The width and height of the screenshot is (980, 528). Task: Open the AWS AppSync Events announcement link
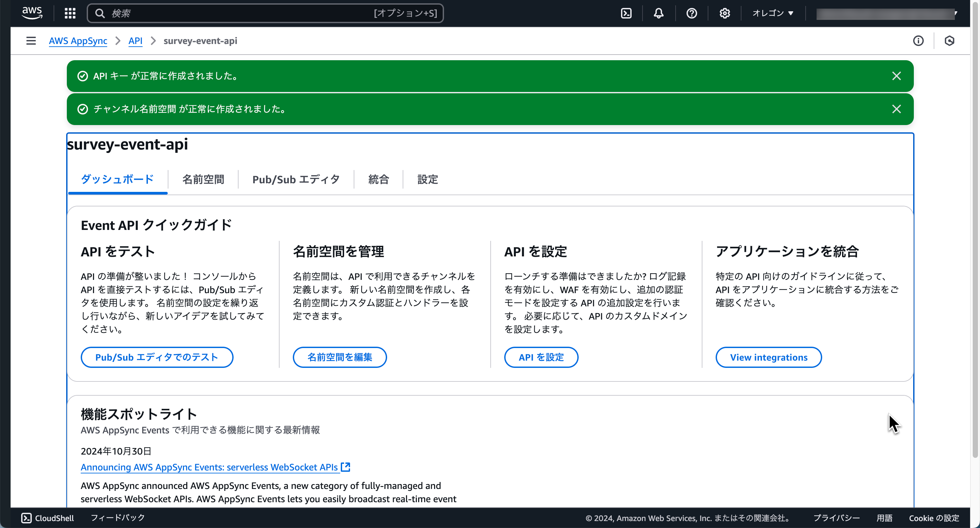pyautogui.click(x=209, y=467)
